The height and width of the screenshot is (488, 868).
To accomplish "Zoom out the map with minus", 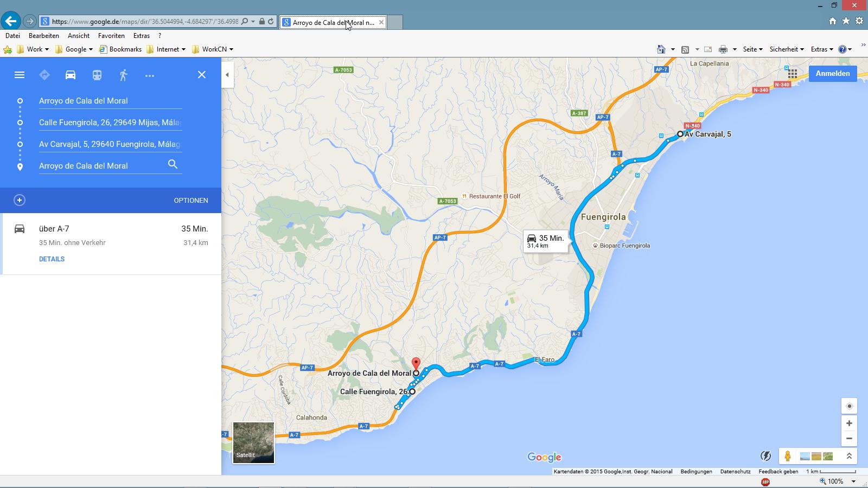I will click(849, 438).
